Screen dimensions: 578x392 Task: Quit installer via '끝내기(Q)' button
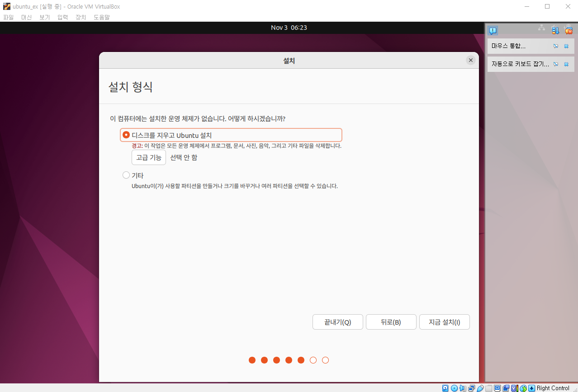[337, 322]
